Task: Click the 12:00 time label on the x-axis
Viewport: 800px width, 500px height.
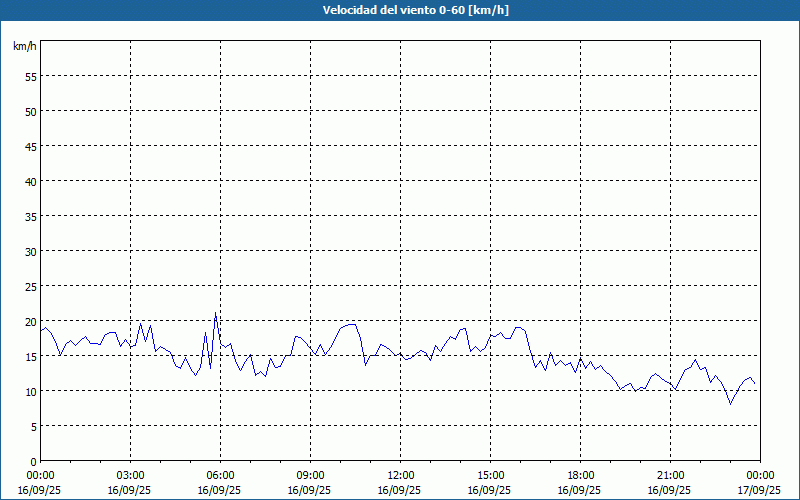Action: (x=400, y=475)
